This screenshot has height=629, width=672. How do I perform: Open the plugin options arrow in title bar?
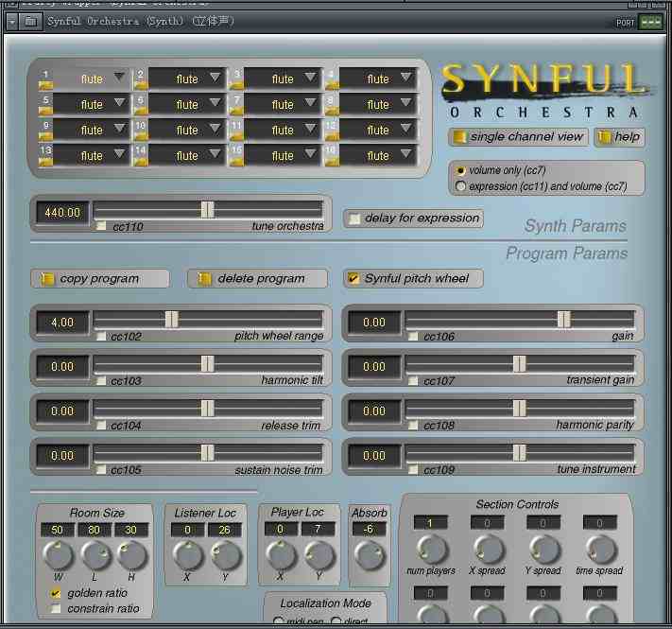coord(12,21)
